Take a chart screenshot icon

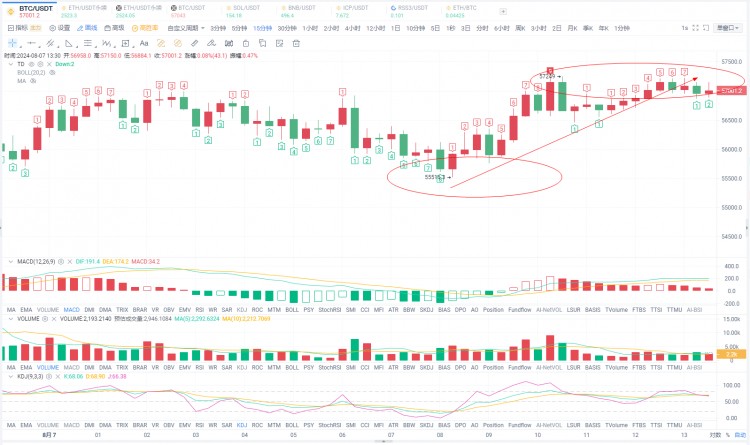[706, 28]
